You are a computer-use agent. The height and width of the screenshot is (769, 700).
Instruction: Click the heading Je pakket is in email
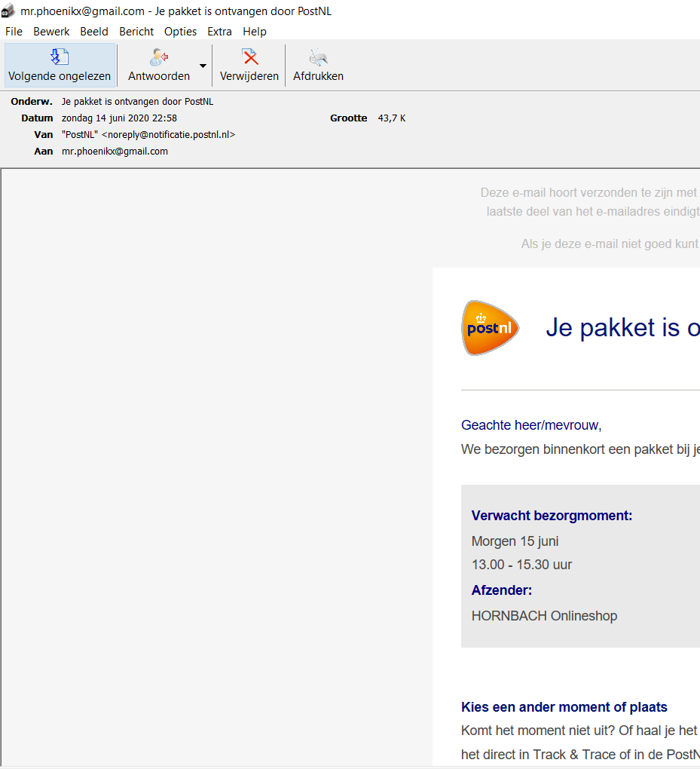pyautogui.click(x=623, y=328)
